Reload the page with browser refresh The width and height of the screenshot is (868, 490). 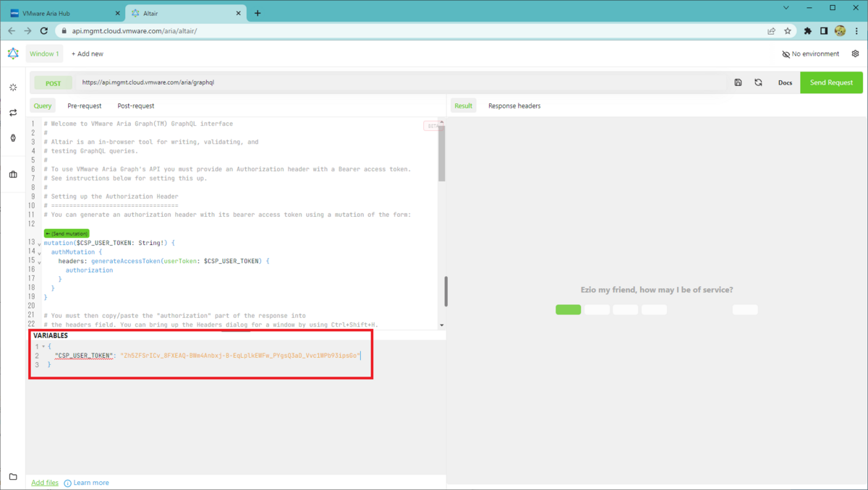click(44, 31)
